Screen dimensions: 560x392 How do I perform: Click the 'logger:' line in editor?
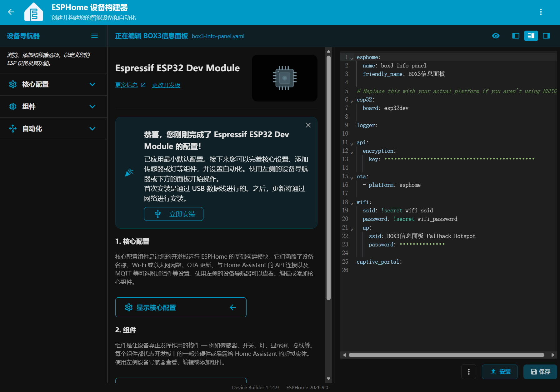367,125
